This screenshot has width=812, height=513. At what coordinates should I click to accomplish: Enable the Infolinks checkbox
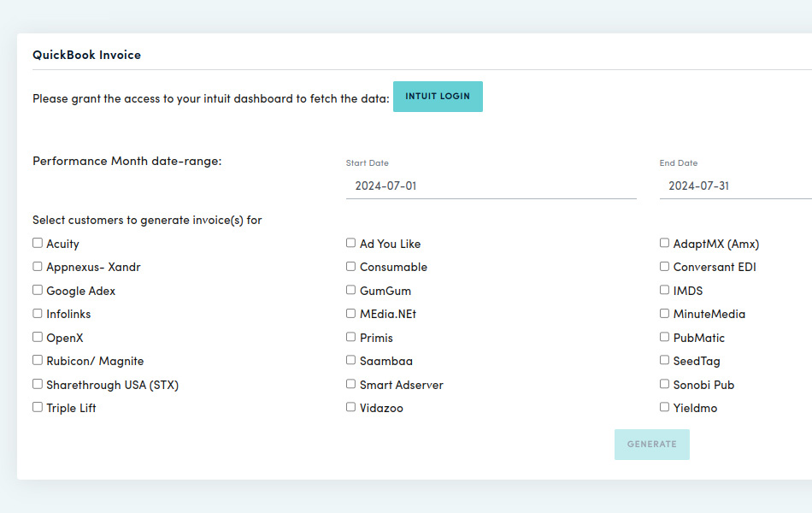(x=38, y=314)
